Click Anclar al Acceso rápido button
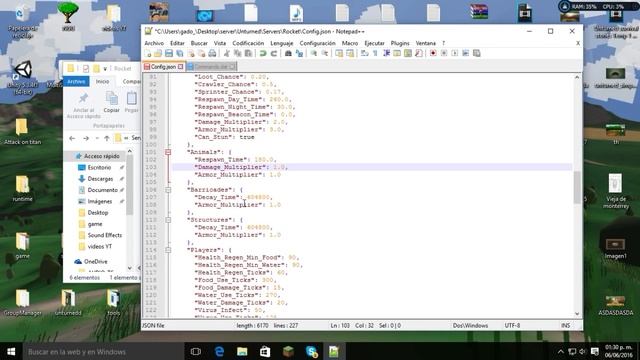Viewport: 640px width, 360px height. 84,105
